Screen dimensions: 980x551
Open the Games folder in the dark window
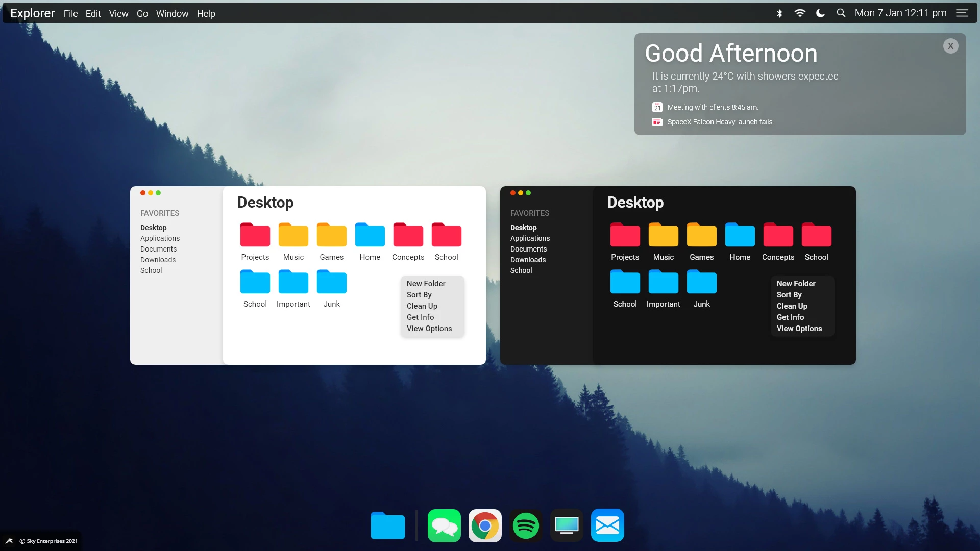click(701, 235)
